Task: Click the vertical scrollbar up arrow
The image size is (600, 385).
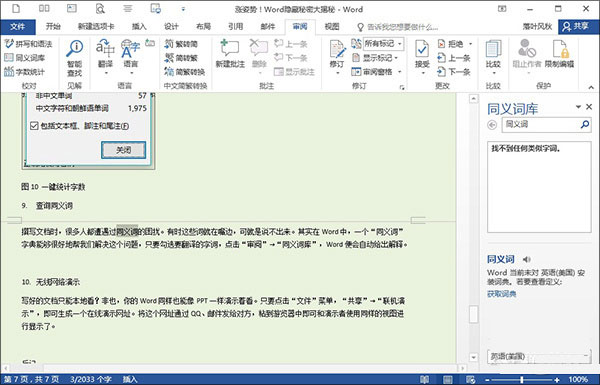Action: coord(473,99)
